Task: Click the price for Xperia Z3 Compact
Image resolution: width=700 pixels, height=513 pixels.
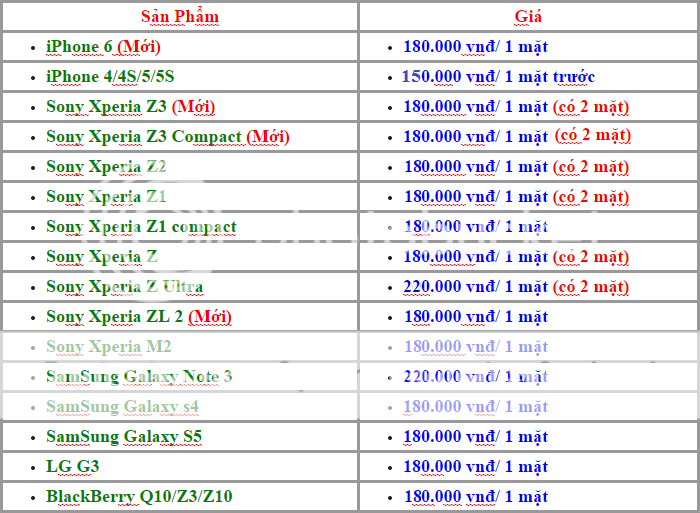Action: coord(517,136)
